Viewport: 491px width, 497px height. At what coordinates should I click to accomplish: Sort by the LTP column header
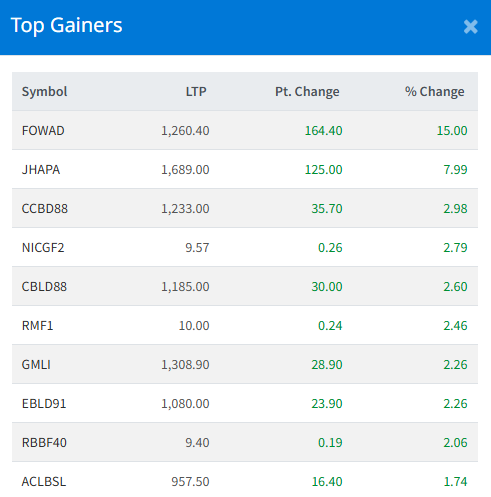[x=196, y=92]
